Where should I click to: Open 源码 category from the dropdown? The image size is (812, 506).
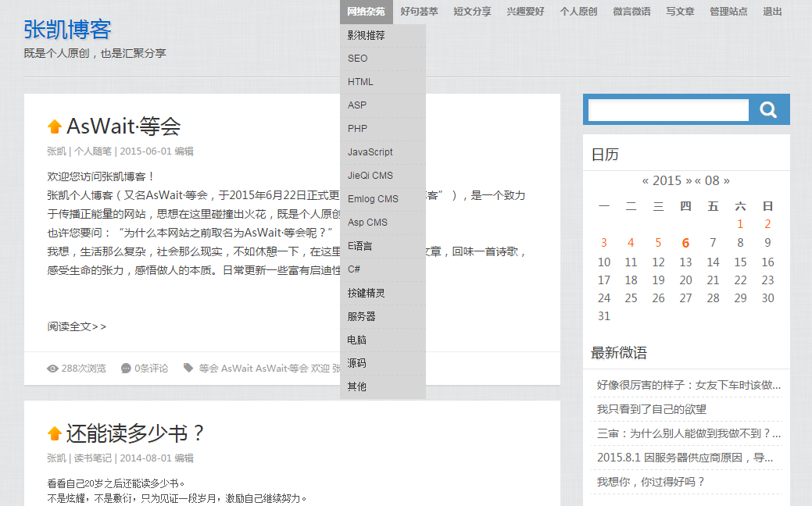pos(357,363)
